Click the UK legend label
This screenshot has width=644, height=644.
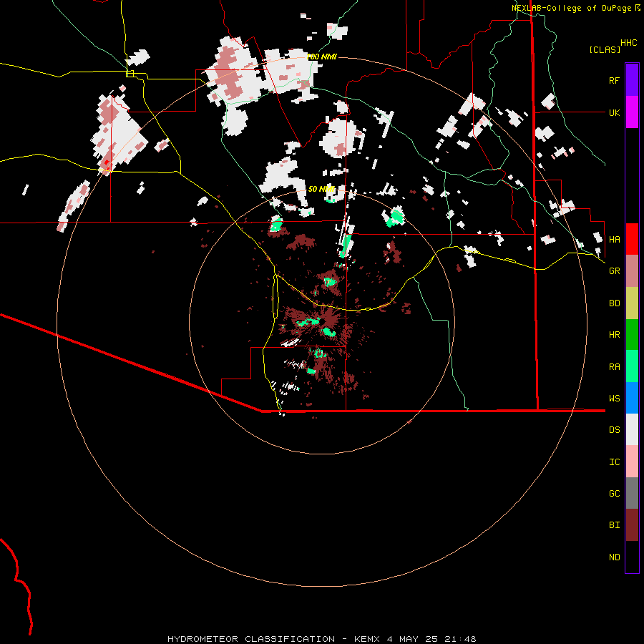(x=614, y=112)
